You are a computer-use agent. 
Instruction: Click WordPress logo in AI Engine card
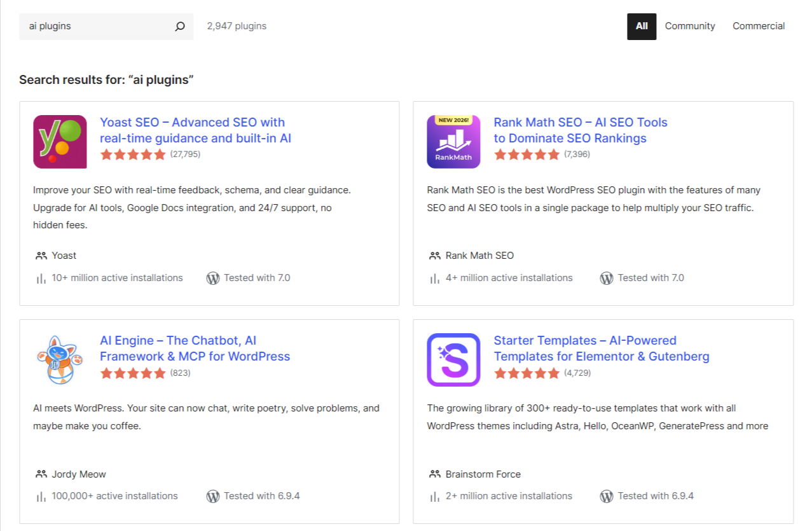coord(213,496)
